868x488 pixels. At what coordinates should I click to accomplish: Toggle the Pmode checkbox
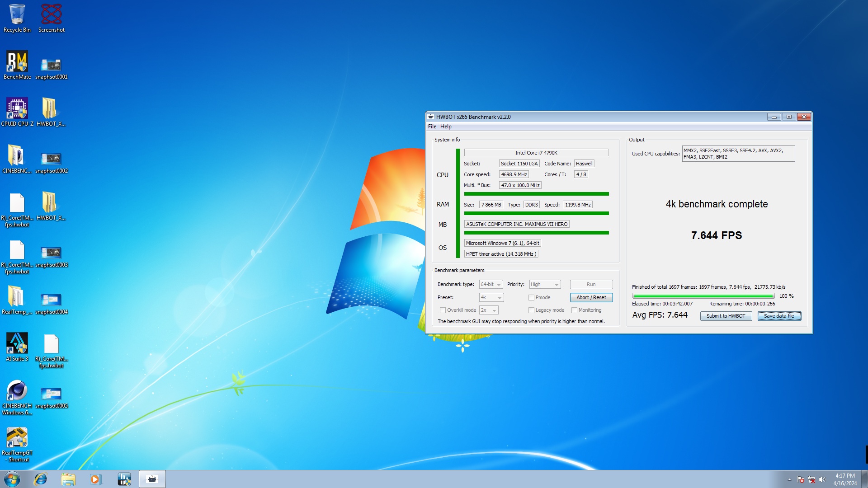click(532, 297)
